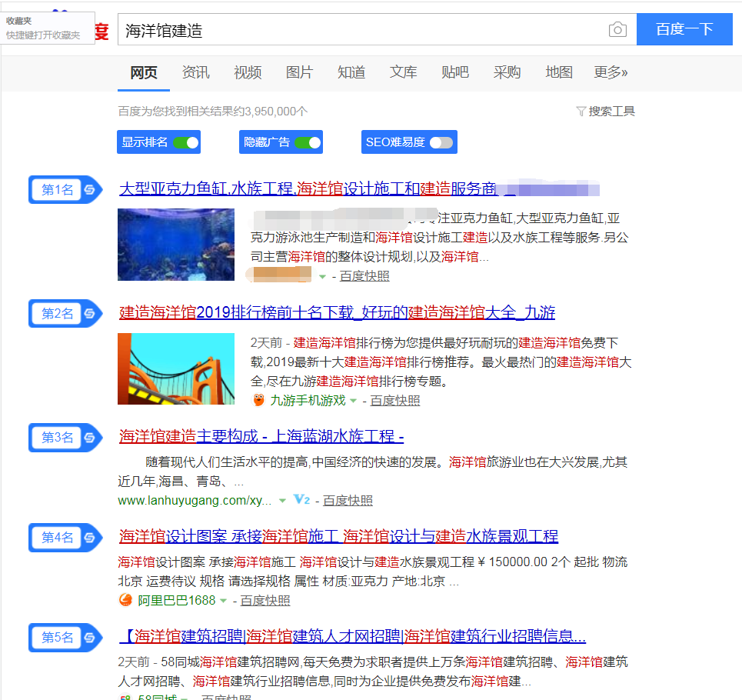Toggle the 显示排名 switch

pyautogui.click(x=185, y=142)
